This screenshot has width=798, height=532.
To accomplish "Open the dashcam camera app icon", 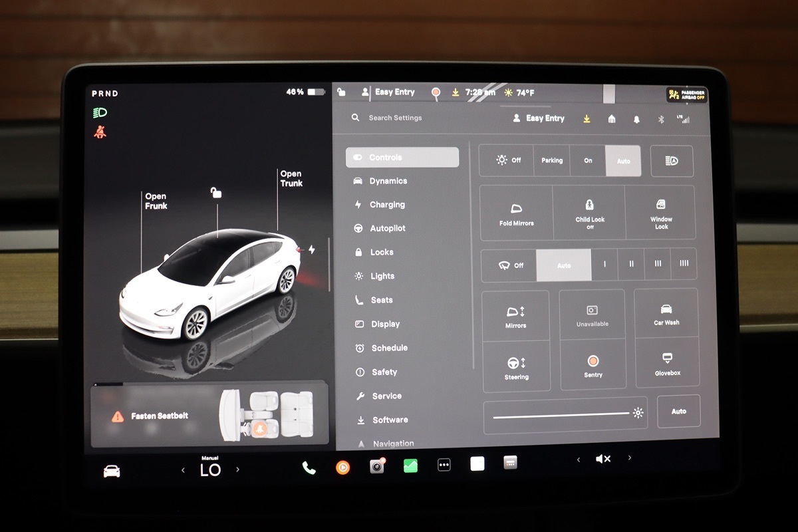I will pyautogui.click(x=377, y=467).
